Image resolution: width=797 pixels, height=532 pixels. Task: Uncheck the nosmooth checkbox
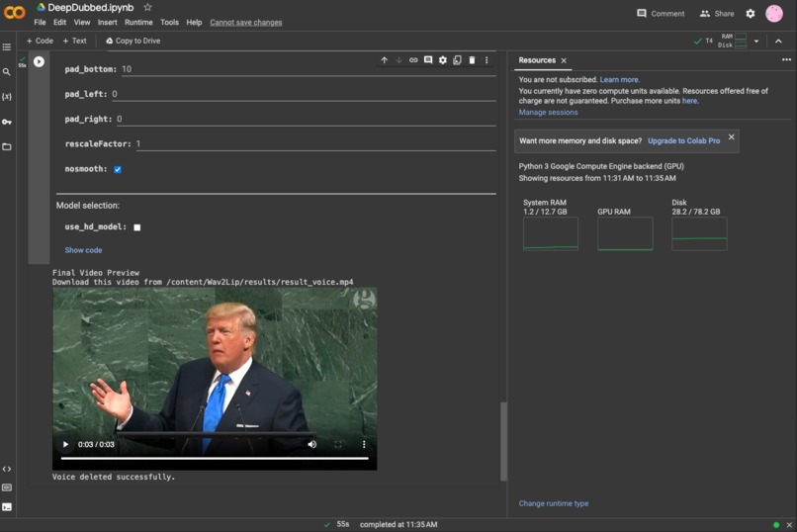118,169
